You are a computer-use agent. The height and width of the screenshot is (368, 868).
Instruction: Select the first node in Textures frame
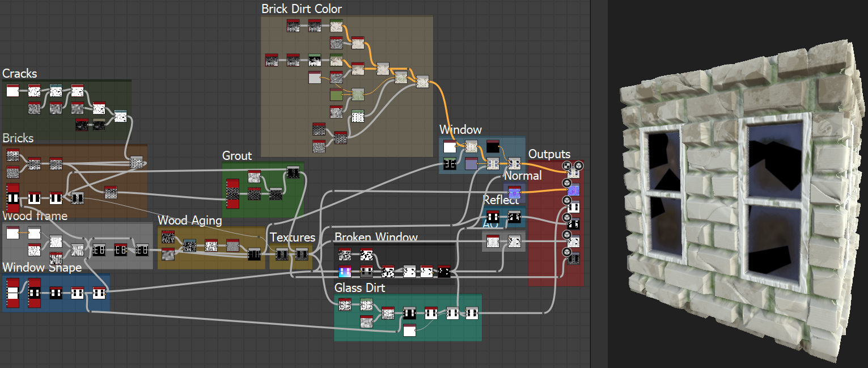click(282, 254)
